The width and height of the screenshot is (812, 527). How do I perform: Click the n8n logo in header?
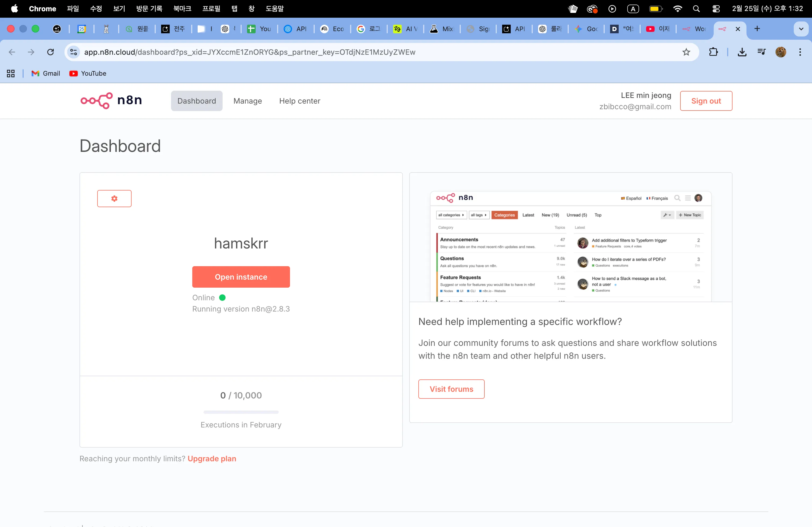[111, 101]
